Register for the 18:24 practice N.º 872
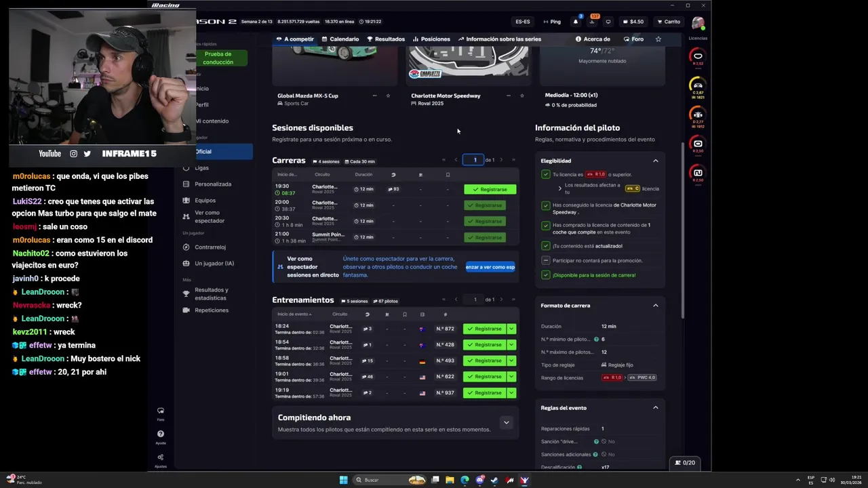 [485, 329]
